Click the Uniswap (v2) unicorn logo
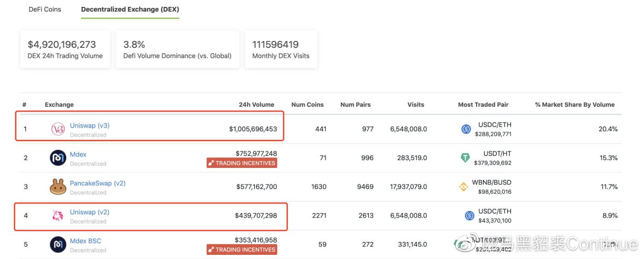 point(58,215)
